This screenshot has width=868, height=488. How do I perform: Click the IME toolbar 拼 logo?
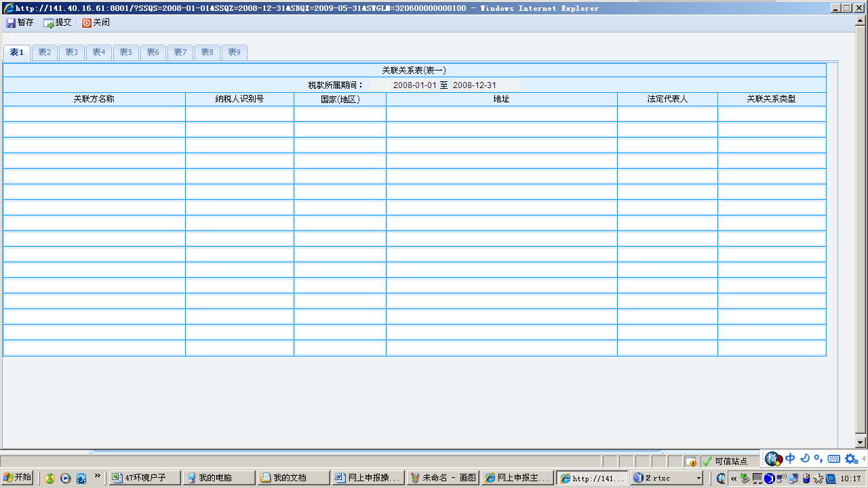[x=773, y=459]
